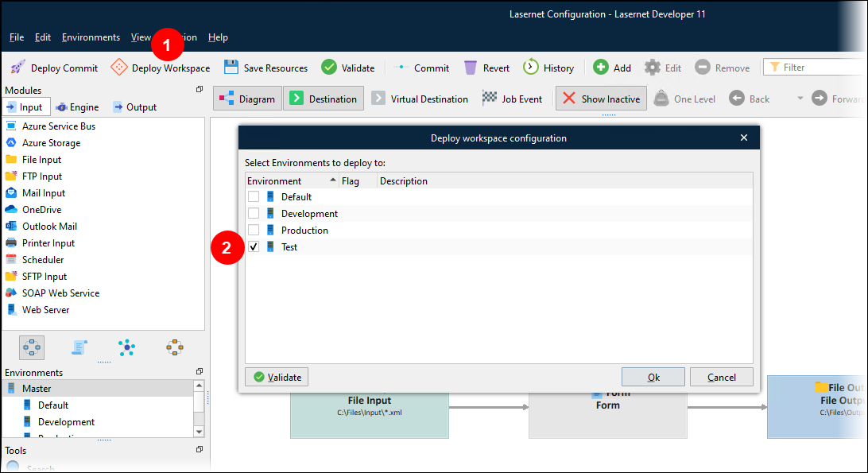Select the FTP Input module
868x473 pixels.
click(x=42, y=176)
